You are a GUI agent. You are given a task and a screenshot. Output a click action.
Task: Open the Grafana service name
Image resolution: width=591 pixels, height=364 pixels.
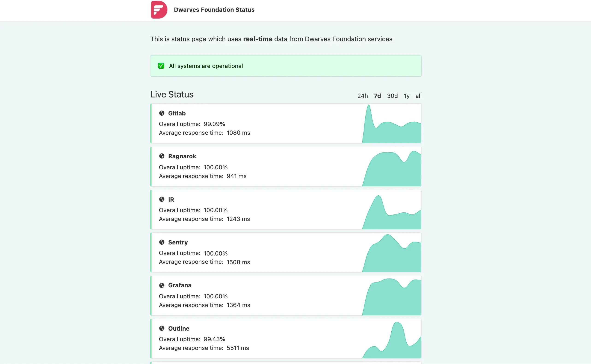click(180, 285)
